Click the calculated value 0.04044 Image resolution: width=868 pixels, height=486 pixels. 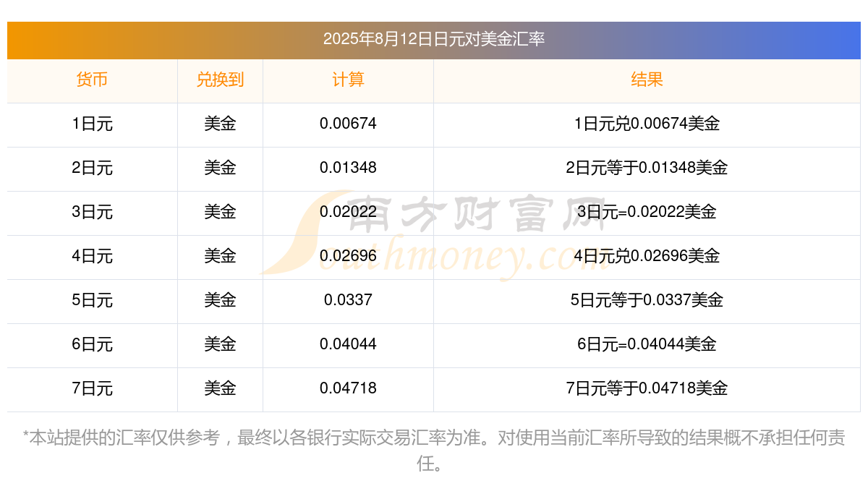pos(348,344)
